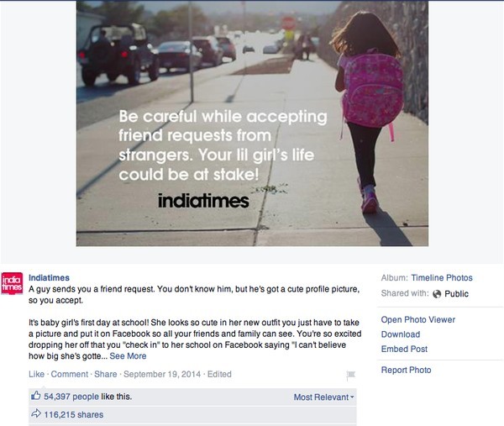
Task: View edit history via Edited link
Action: [219, 374]
